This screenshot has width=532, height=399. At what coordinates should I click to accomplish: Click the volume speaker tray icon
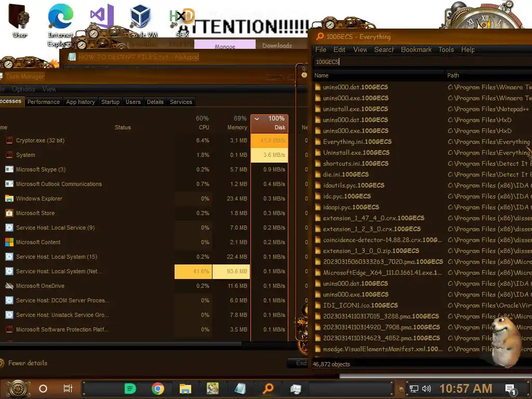(x=426, y=389)
